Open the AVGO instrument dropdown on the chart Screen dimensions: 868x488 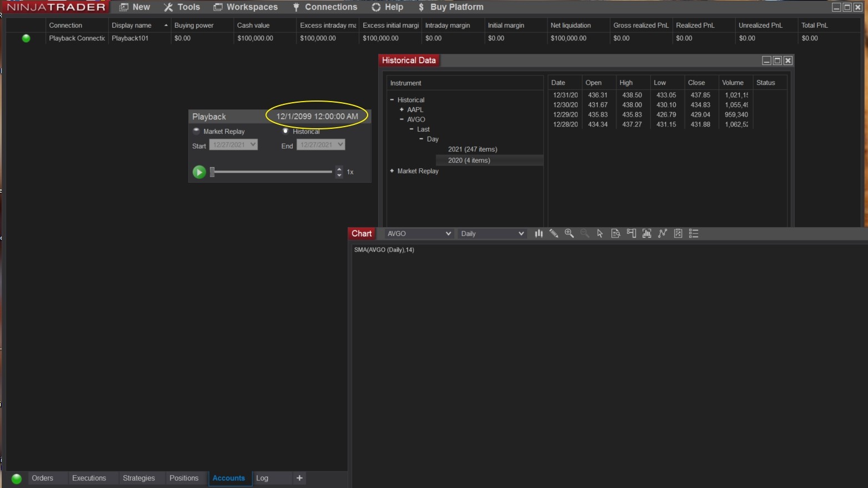[419, 234]
